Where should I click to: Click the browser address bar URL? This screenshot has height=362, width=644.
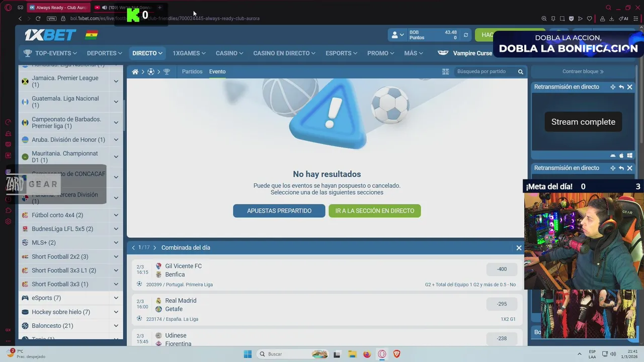pyautogui.click(x=165, y=19)
